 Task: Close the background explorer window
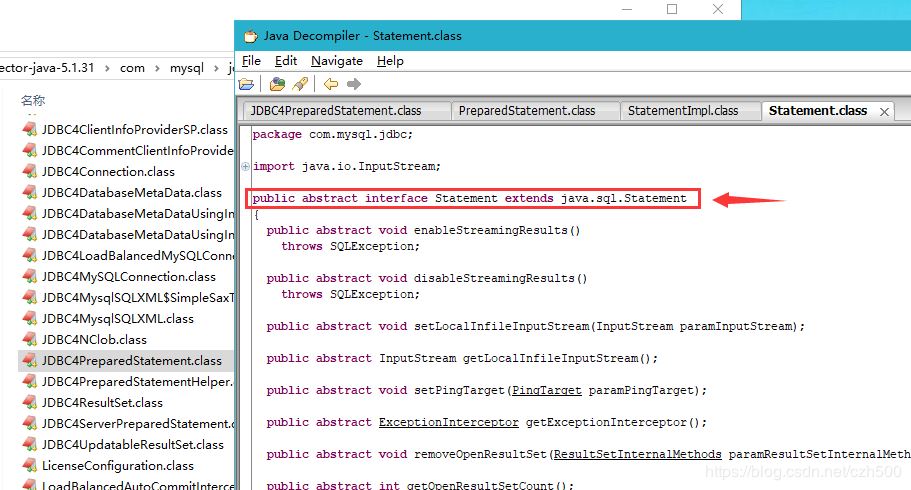tap(718, 9)
